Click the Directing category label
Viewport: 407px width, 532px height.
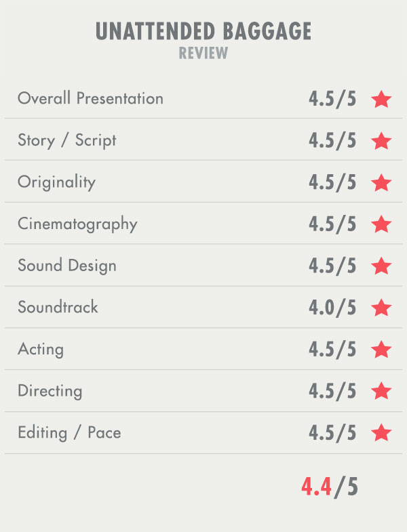(50, 391)
